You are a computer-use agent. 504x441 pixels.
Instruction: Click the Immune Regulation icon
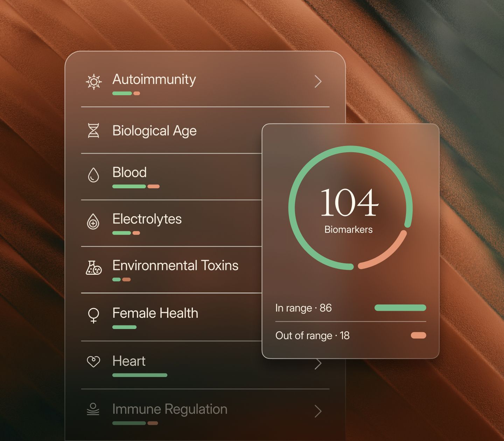(93, 409)
